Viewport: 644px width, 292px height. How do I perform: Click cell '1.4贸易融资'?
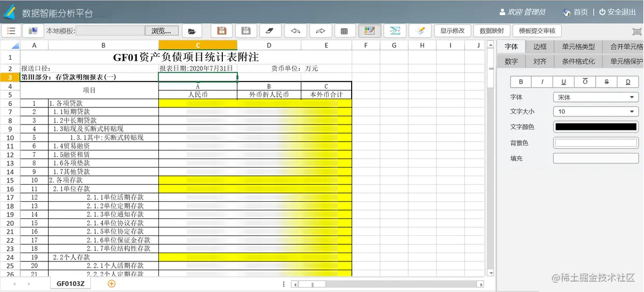[103, 146]
